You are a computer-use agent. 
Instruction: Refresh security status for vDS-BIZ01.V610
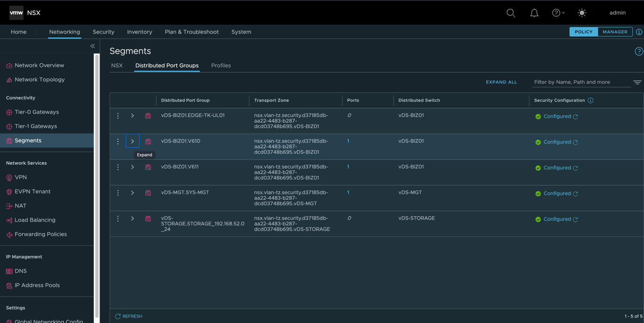point(575,142)
